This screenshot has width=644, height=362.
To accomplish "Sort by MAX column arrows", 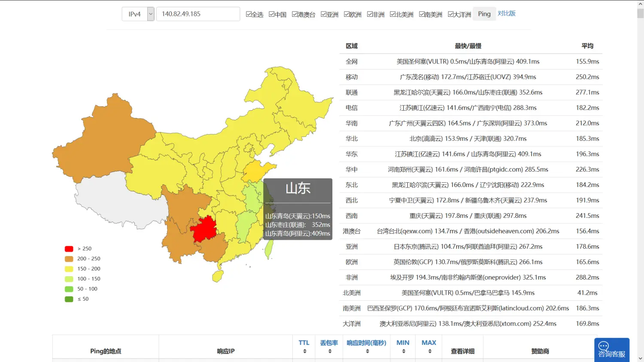I will tap(429, 351).
